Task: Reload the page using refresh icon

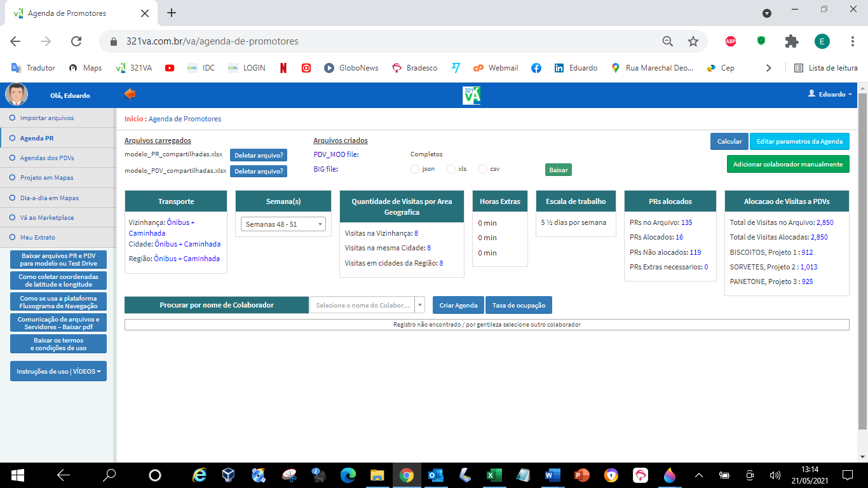Action: [76, 41]
